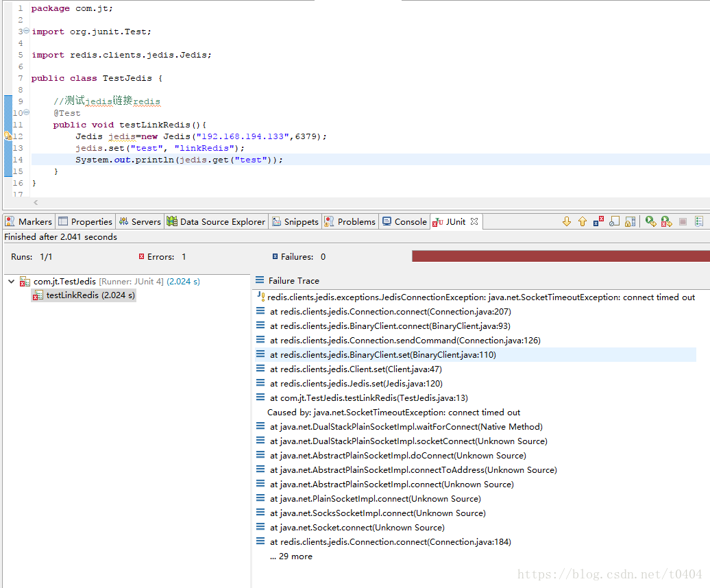
Task: Go to the previous failed test
Action: (583, 221)
